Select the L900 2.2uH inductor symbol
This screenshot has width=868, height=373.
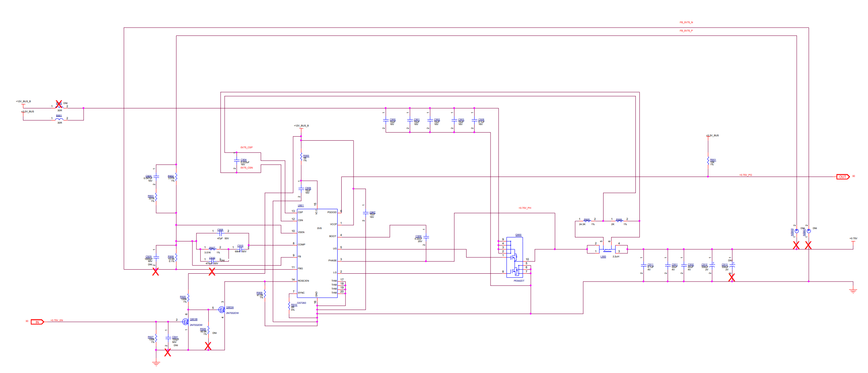[607, 249]
